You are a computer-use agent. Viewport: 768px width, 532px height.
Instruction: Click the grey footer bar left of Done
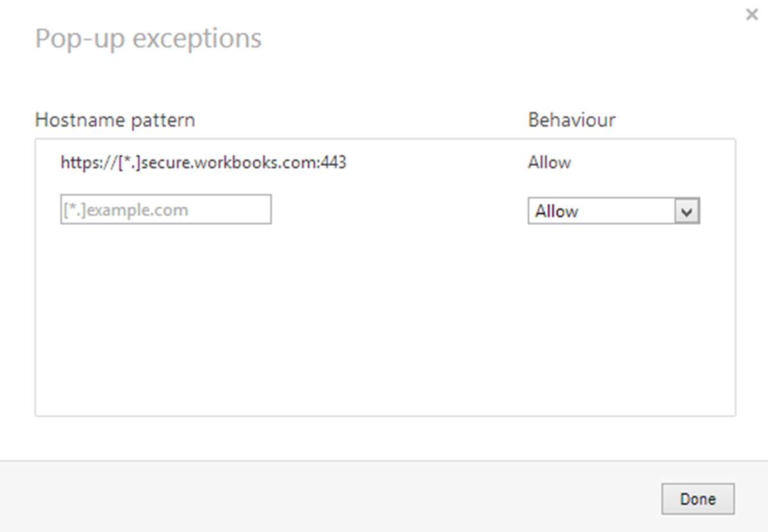320,497
